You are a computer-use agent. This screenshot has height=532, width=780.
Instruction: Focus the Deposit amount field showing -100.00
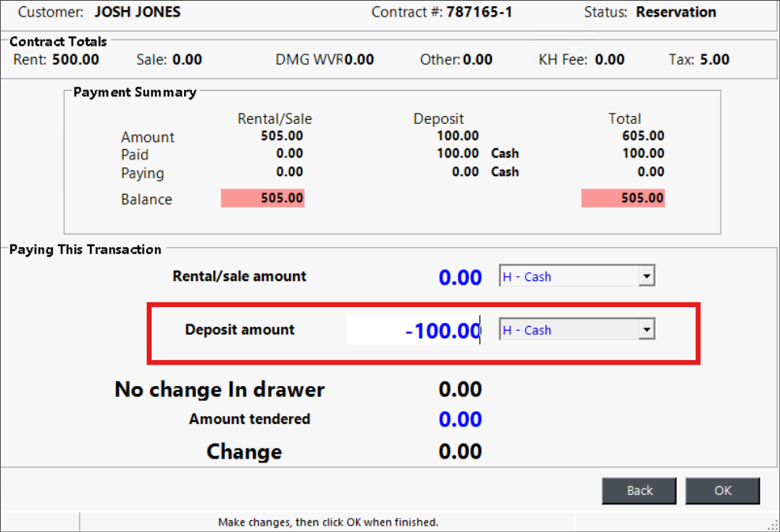(414, 330)
